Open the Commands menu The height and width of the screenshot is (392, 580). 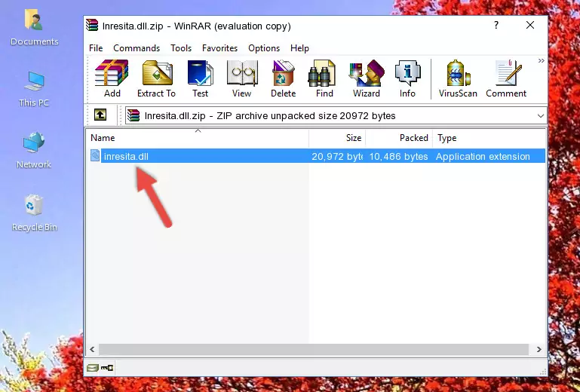coord(137,48)
